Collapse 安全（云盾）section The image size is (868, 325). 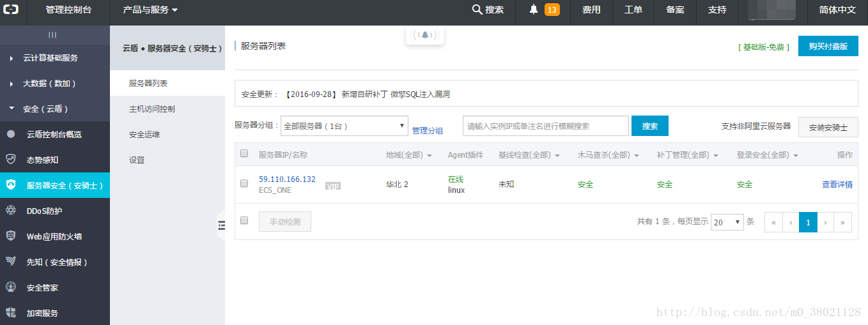click(x=55, y=109)
